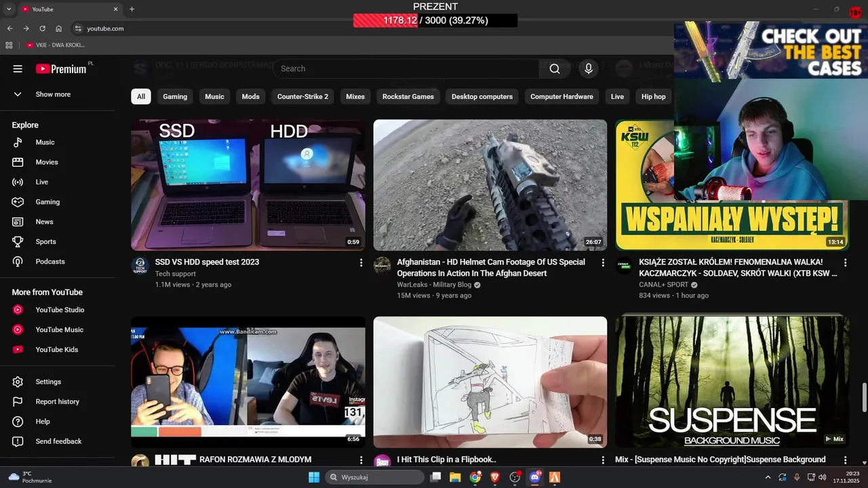Open Report history in sidebar
This screenshot has width=868, height=488.
tap(58, 401)
